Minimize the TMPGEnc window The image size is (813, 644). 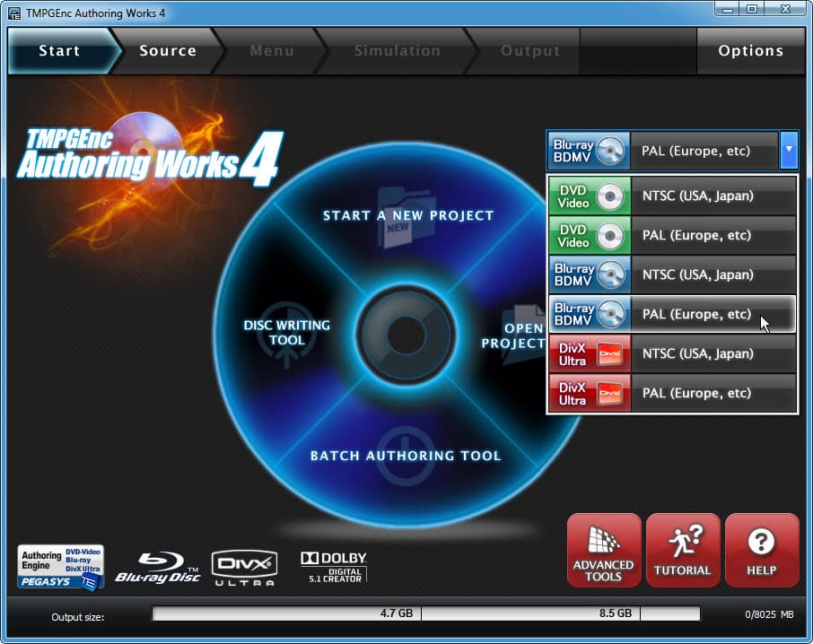point(727,9)
